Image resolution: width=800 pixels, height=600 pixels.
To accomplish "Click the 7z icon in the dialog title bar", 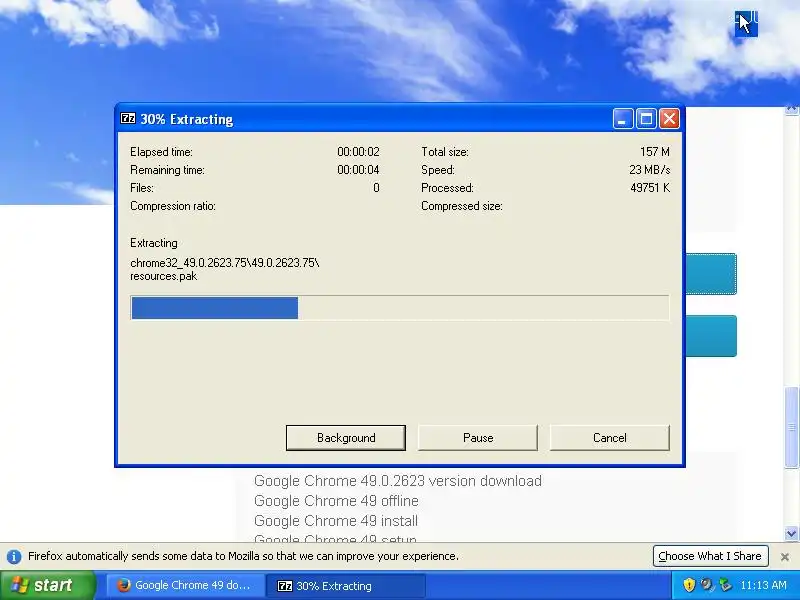I will tap(128, 119).
